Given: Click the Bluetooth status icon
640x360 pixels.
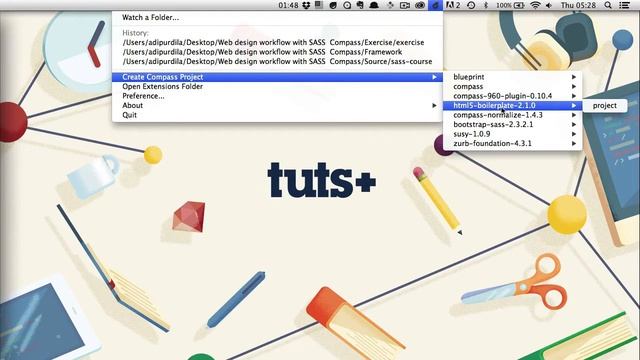Looking at the screenshot, I should [486, 5].
